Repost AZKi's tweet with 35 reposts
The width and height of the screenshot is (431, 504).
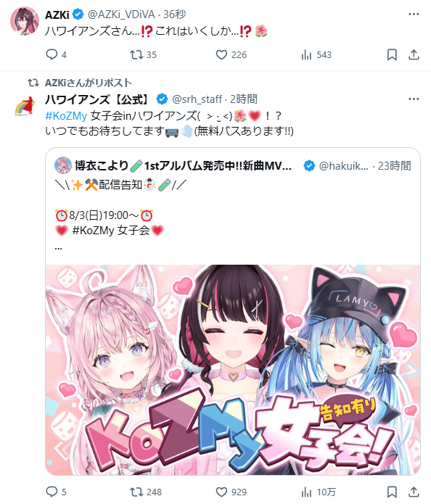136,54
